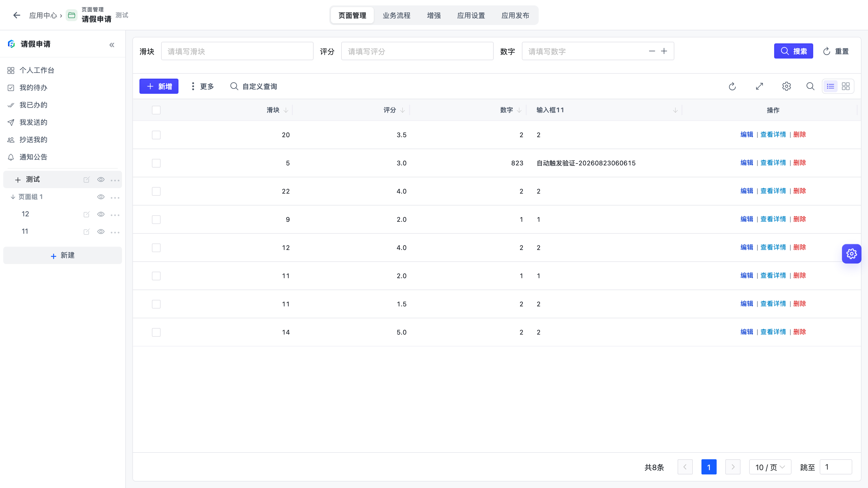This screenshot has width=868, height=488.
Task: Switch to the 应用设置 tab
Action: coord(471,15)
